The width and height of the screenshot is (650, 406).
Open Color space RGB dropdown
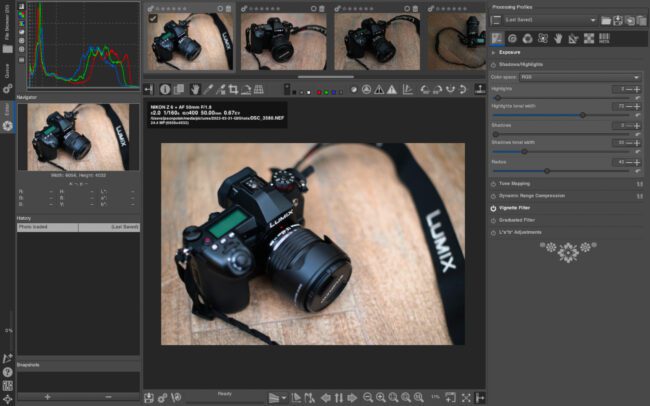pos(580,77)
